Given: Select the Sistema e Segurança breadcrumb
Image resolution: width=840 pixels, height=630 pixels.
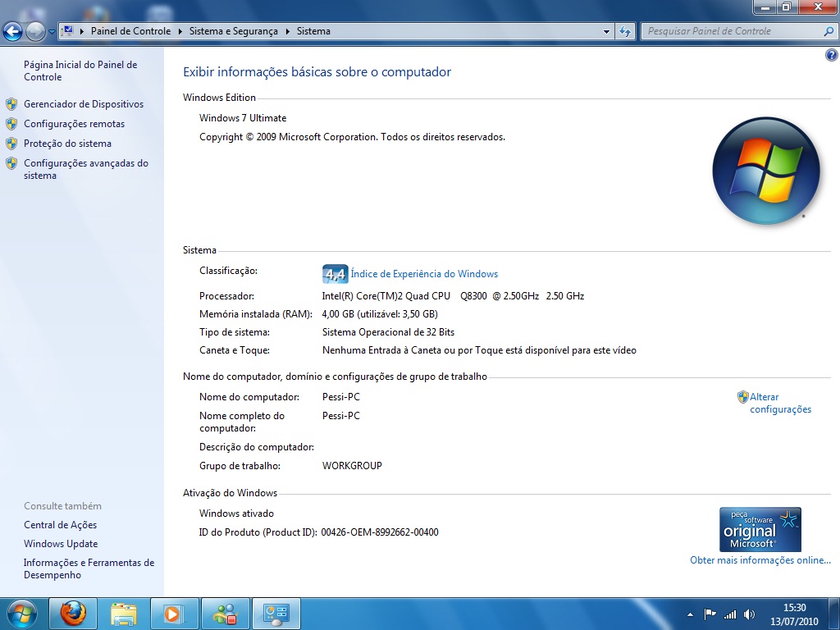Looking at the screenshot, I should point(234,31).
